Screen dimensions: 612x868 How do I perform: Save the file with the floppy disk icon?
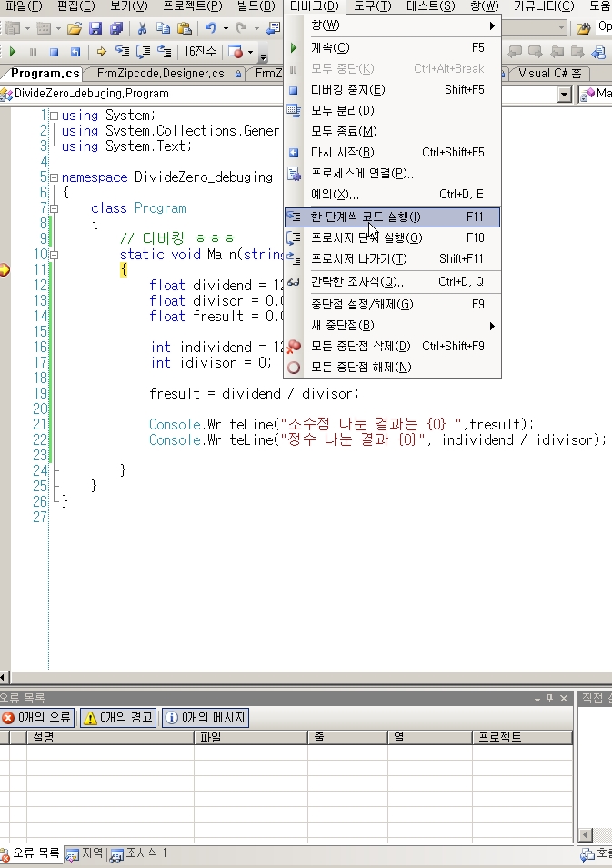pos(95,28)
